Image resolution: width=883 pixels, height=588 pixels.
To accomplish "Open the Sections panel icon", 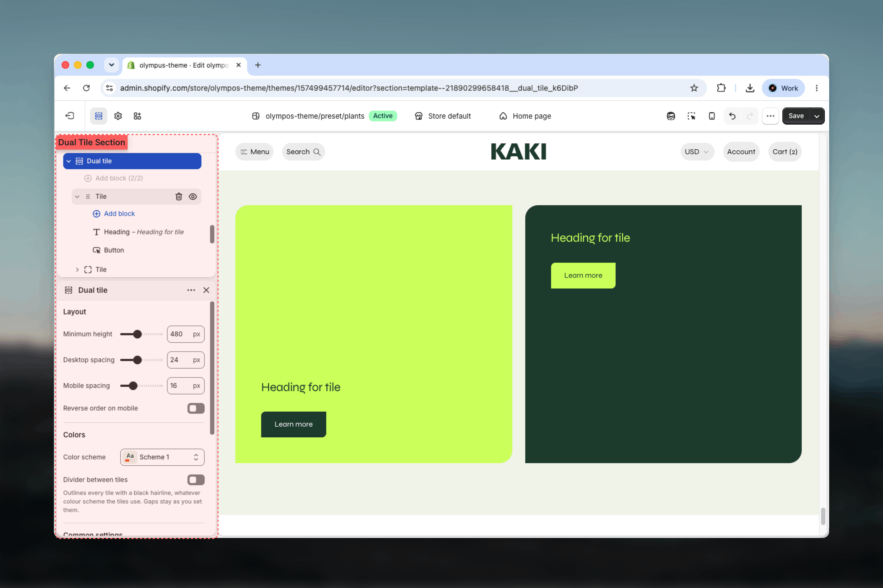I will pyautogui.click(x=99, y=116).
